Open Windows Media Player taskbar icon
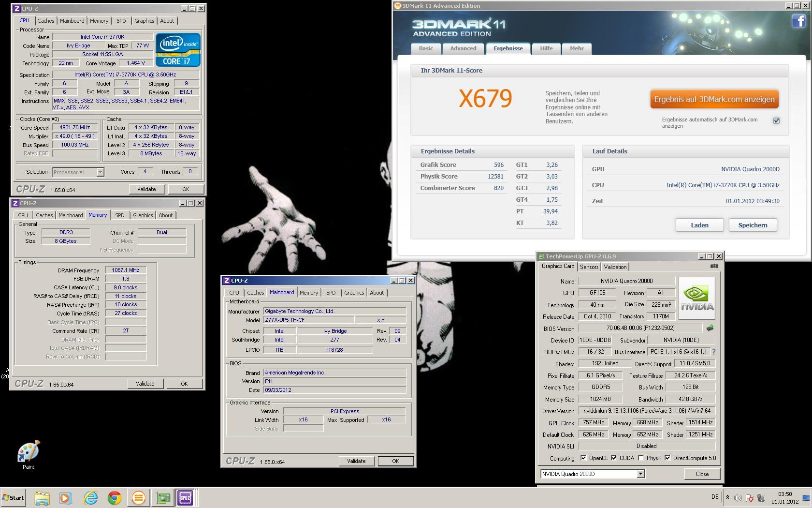This screenshot has width=812, height=508. click(66, 498)
